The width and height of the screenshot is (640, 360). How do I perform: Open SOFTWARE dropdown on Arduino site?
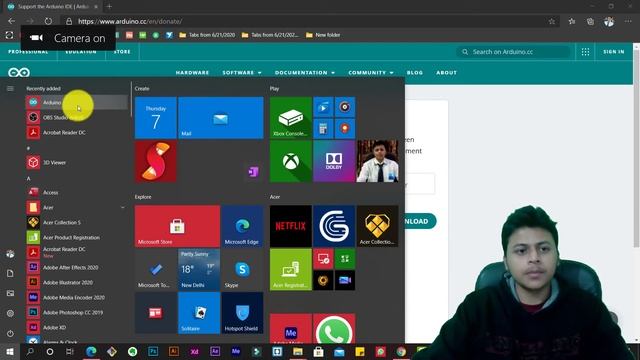[242, 73]
